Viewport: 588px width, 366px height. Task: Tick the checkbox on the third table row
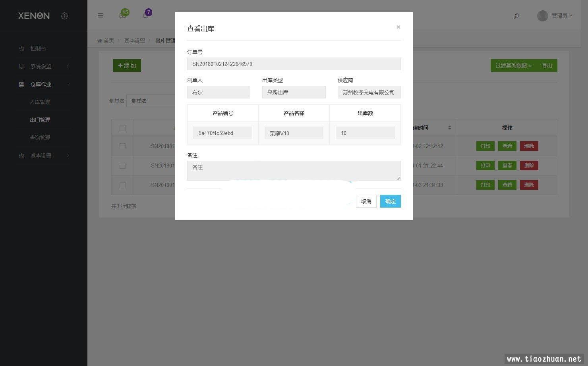pyautogui.click(x=122, y=185)
